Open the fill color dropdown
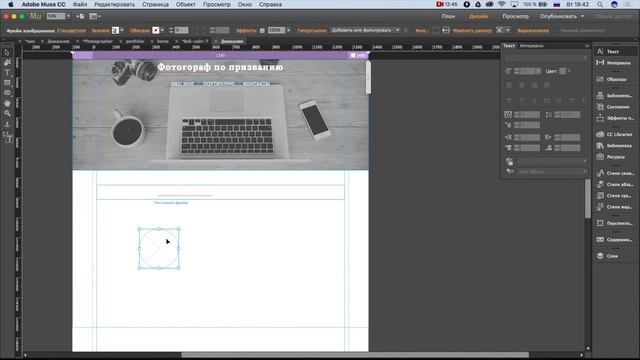This screenshot has height=360, width=640. (122, 30)
